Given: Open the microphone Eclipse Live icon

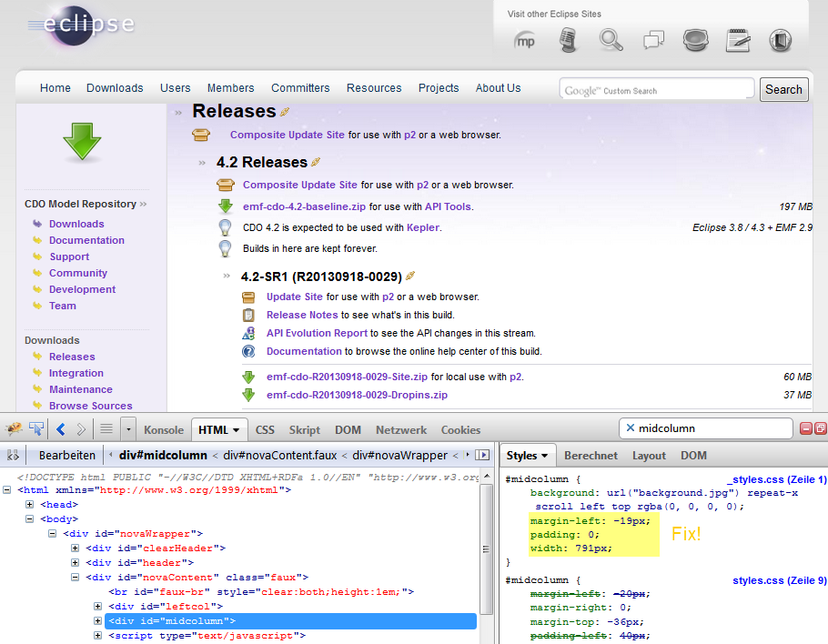Looking at the screenshot, I should [x=568, y=41].
